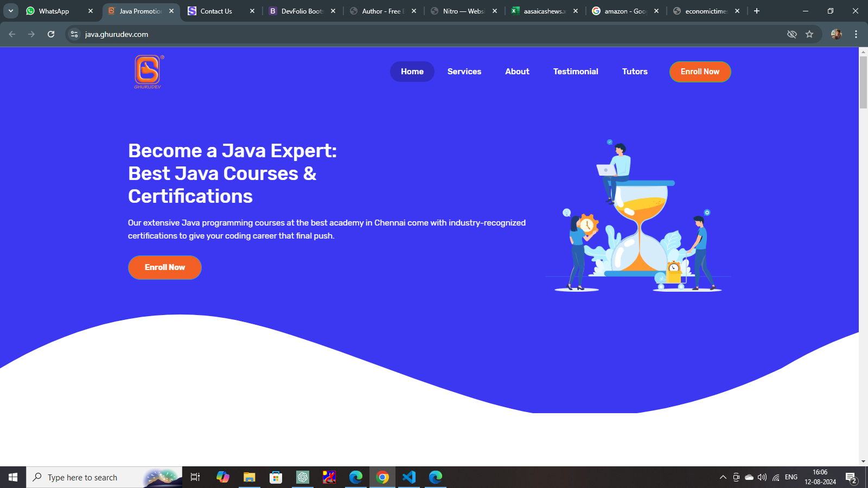Click the Ghurudev logo in the header
Viewport: 868px width, 488px height.
[148, 72]
